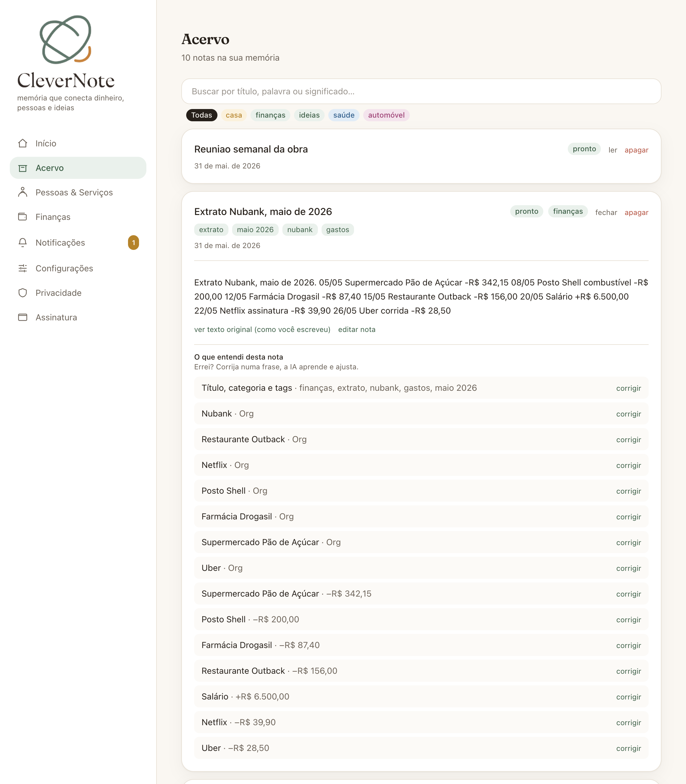Click the Privacidade shield icon
Image resolution: width=686 pixels, height=784 pixels.
click(x=23, y=292)
